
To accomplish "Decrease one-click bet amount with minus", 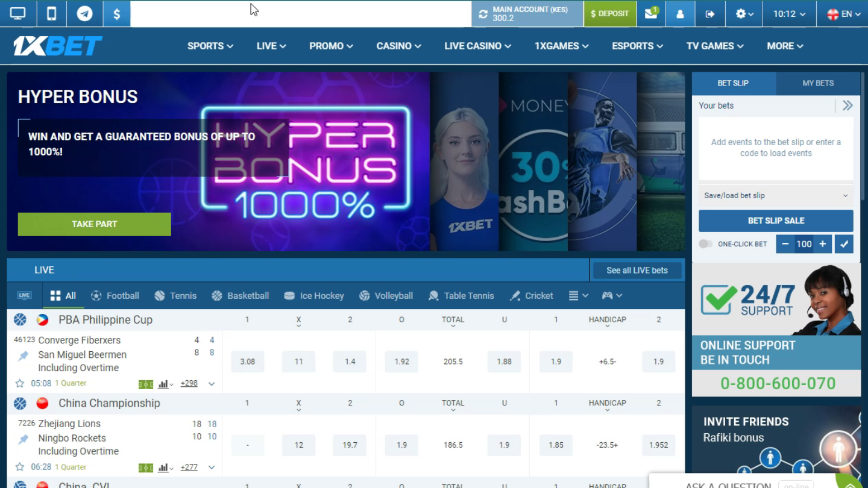I will point(785,244).
